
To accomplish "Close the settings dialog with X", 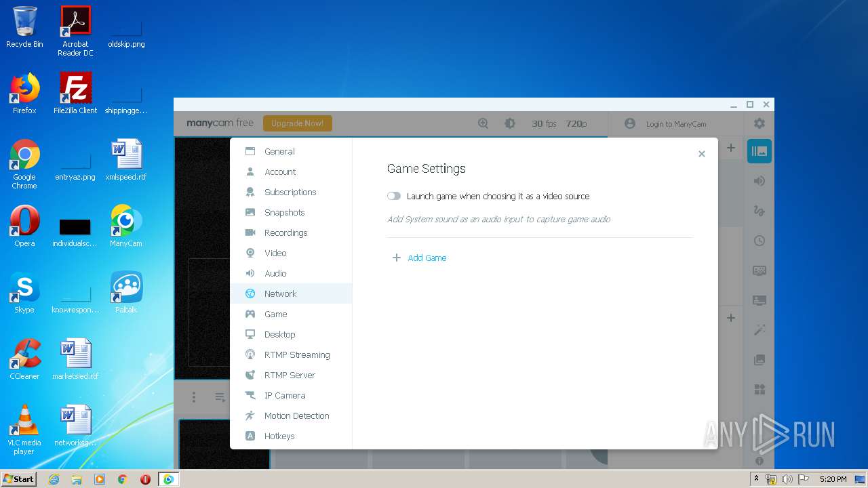I will click(x=702, y=154).
